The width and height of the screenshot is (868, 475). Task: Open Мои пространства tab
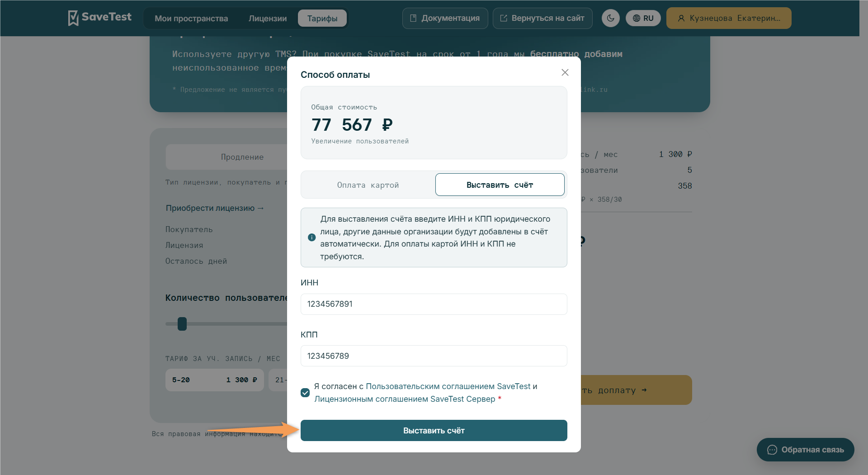point(191,19)
